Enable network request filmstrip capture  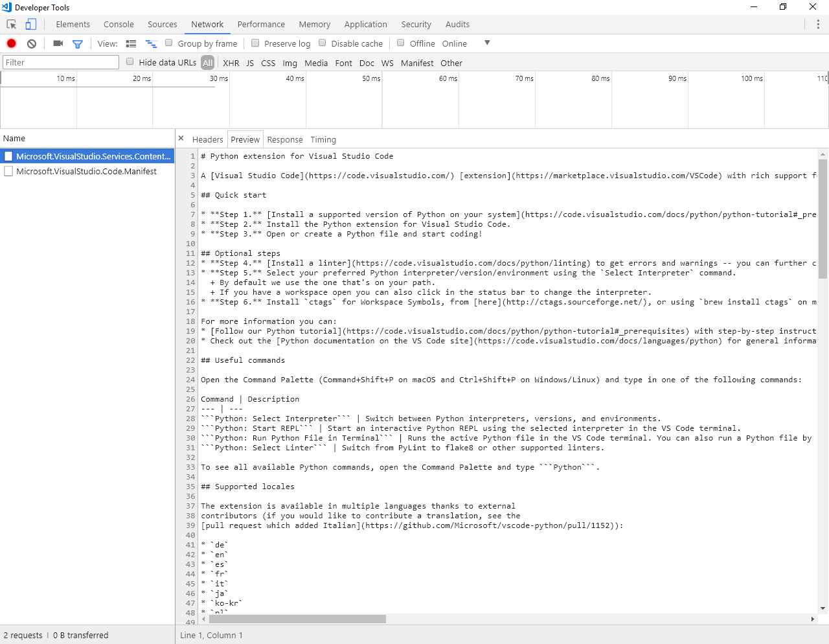pyautogui.click(x=58, y=43)
